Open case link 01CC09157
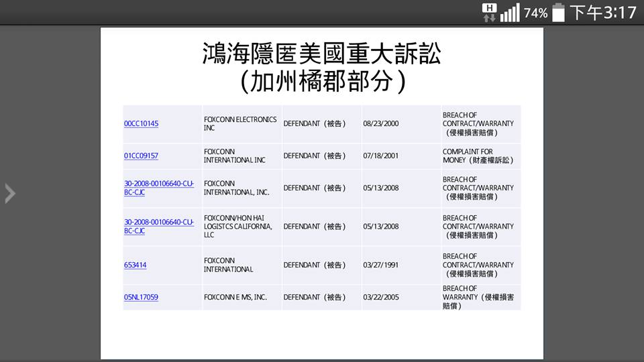The width and height of the screenshot is (644, 362). (x=142, y=156)
